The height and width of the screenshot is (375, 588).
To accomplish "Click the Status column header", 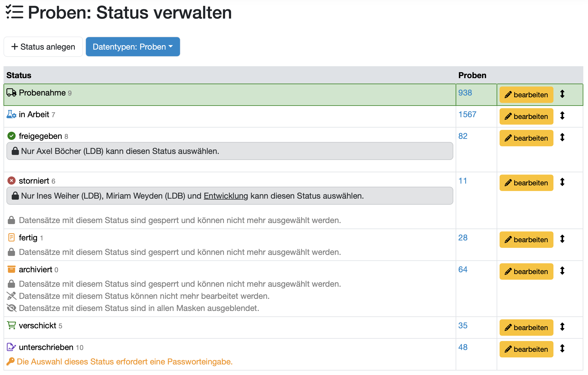I will [x=19, y=75].
